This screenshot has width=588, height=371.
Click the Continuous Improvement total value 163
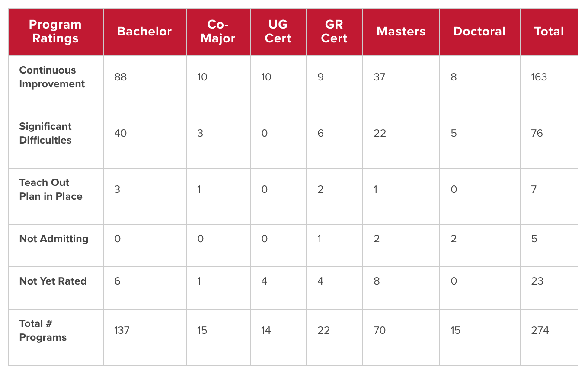point(539,77)
